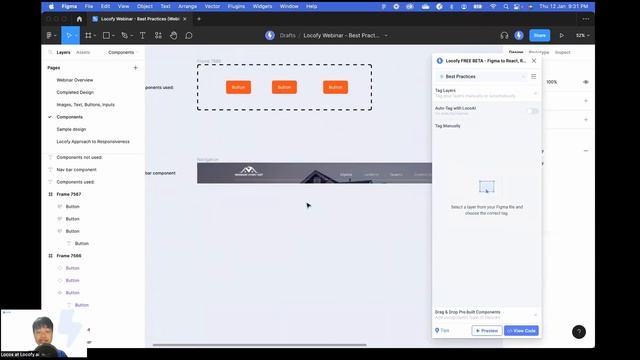Viewport: 640px width, 360px height.
Task: Open the Locofy plugin hamburger menu
Action: click(x=533, y=76)
